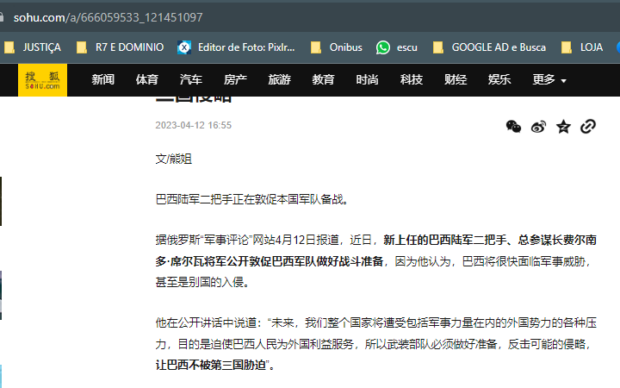The height and width of the screenshot is (388, 620).
Task: Open the 科技 technology section
Action: click(x=411, y=80)
